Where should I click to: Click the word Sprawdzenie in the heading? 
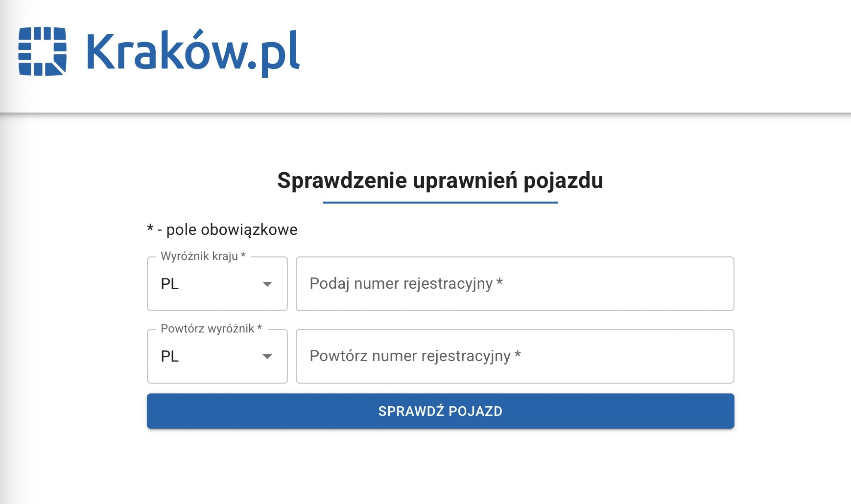[342, 181]
